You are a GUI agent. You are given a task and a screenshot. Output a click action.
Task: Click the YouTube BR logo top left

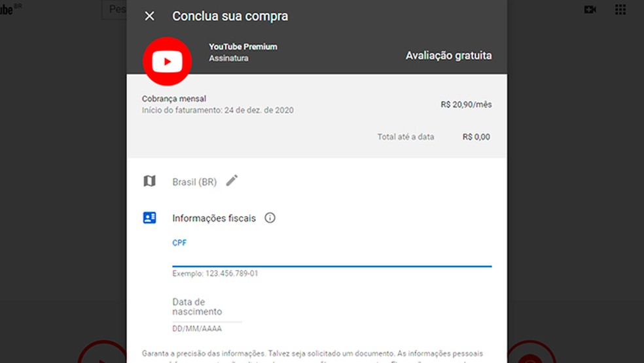pos(10,9)
